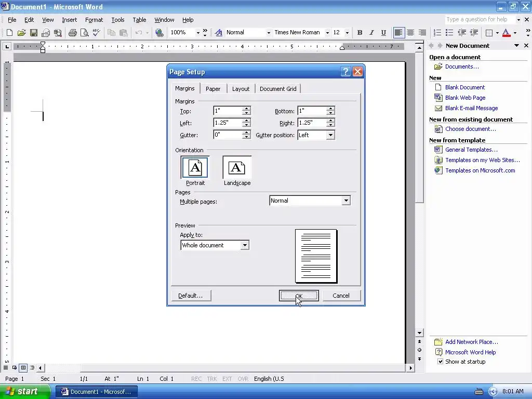Image resolution: width=532 pixels, height=399 pixels.
Task: Open the Zoom 100% dropdown
Action: click(198, 33)
